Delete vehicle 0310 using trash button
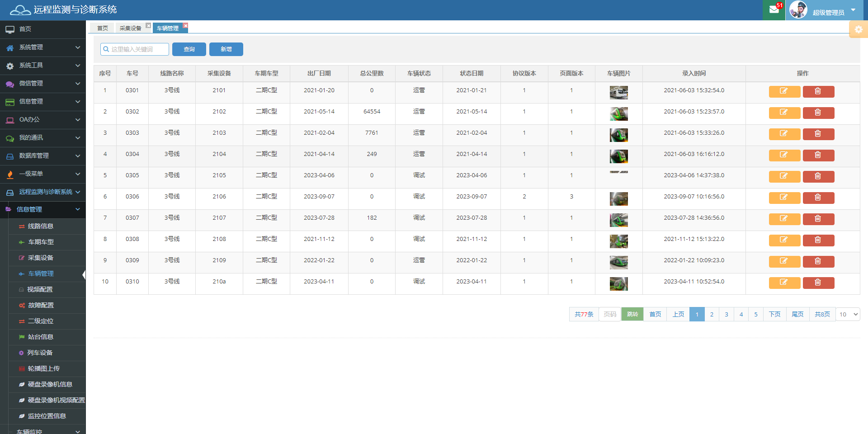868x434 pixels. (x=818, y=283)
